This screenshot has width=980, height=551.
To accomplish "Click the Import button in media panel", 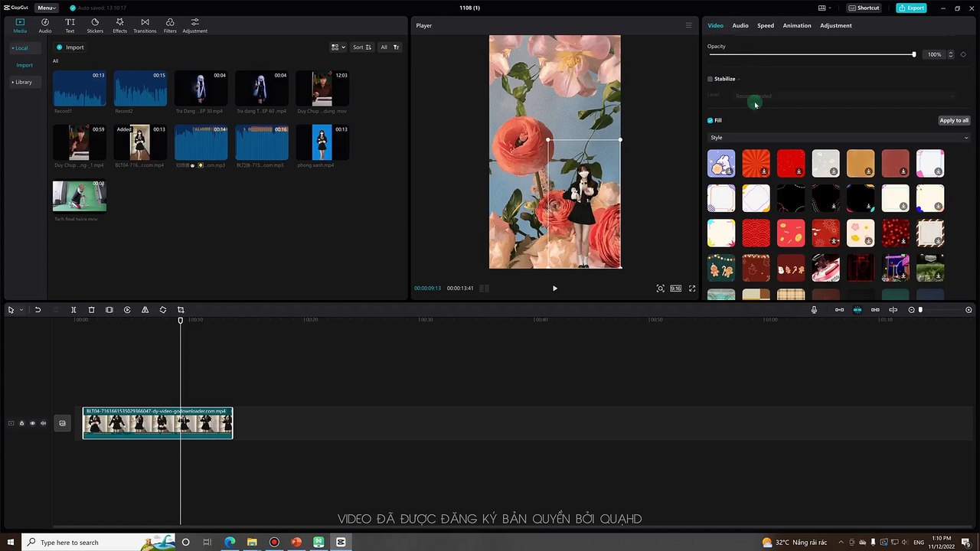I will pos(70,47).
